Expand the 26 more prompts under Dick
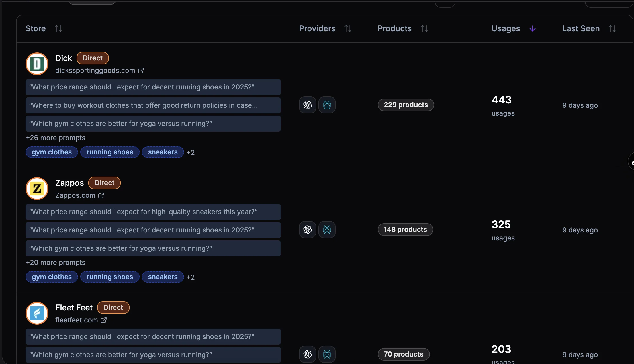634x364 pixels. [56, 138]
